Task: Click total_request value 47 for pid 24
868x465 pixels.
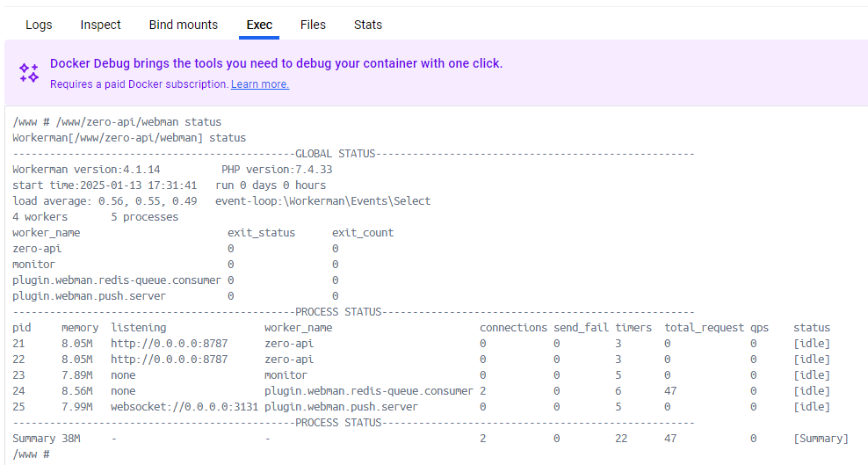Action: tap(670, 391)
